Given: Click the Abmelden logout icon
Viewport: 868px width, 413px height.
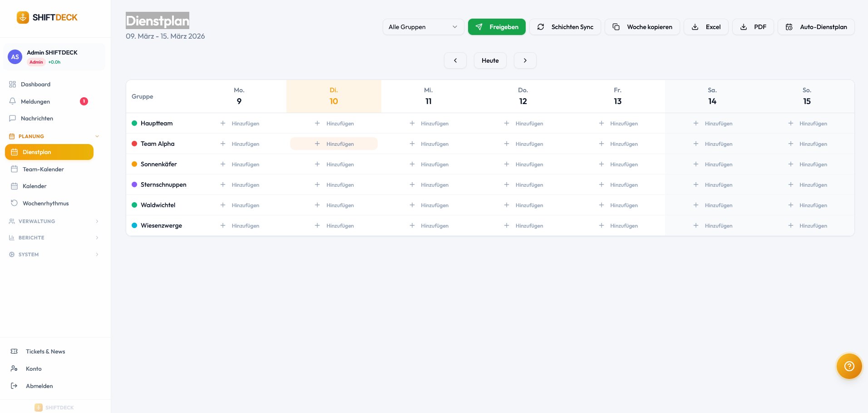Looking at the screenshot, I should pyautogui.click(x=14, y=386).
